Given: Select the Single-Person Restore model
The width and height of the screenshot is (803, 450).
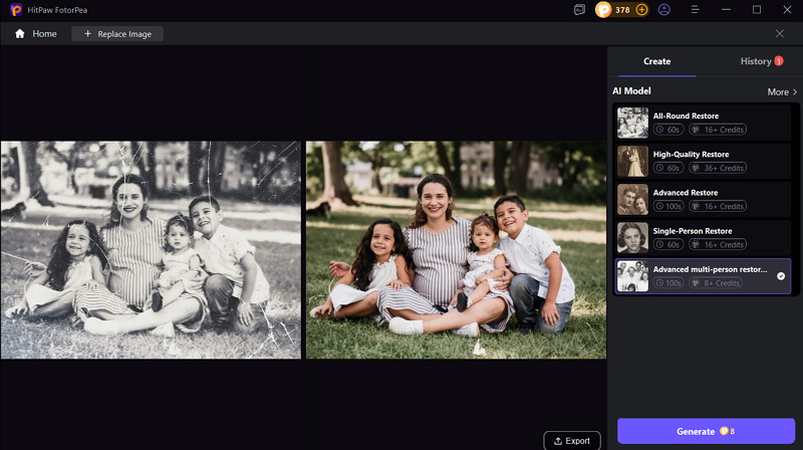Looking at the screenshot, I should click(703, 238).
